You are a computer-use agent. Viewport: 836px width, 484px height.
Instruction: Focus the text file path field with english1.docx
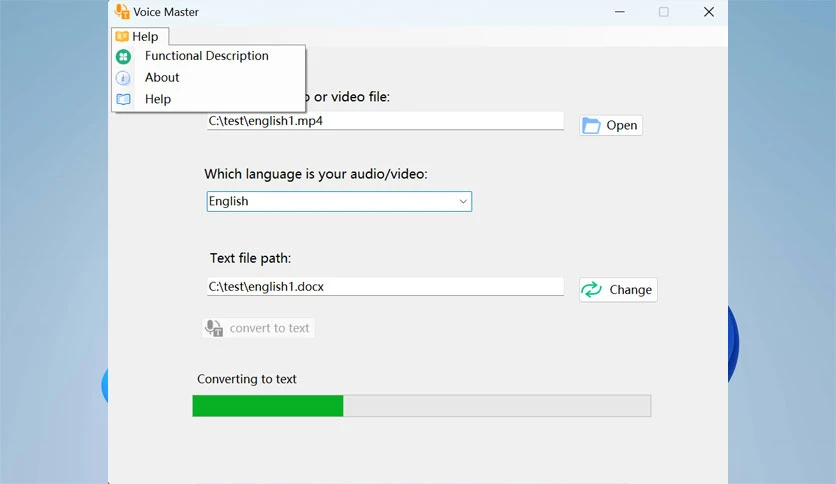point(385,287)
